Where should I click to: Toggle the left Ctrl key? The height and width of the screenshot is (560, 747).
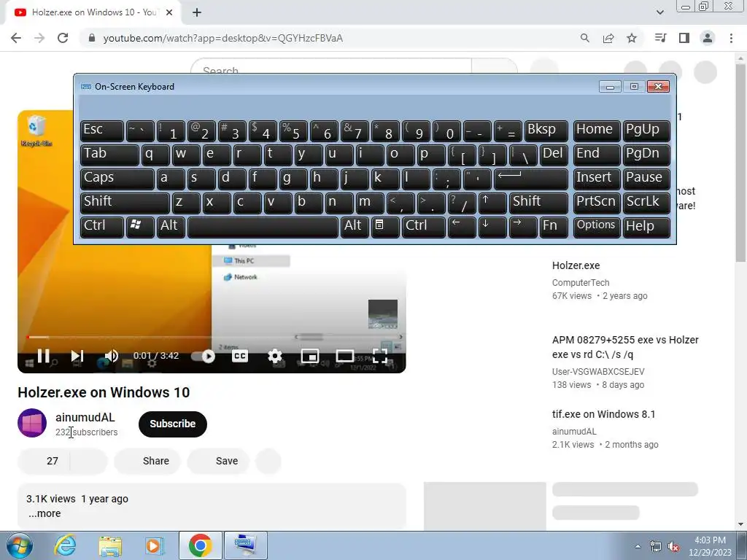point(102,227)
